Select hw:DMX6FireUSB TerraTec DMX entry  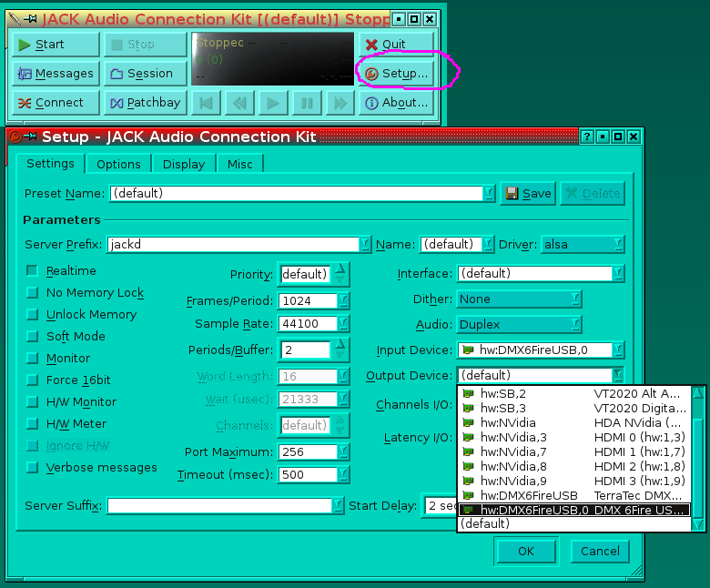tap(574, 496)
